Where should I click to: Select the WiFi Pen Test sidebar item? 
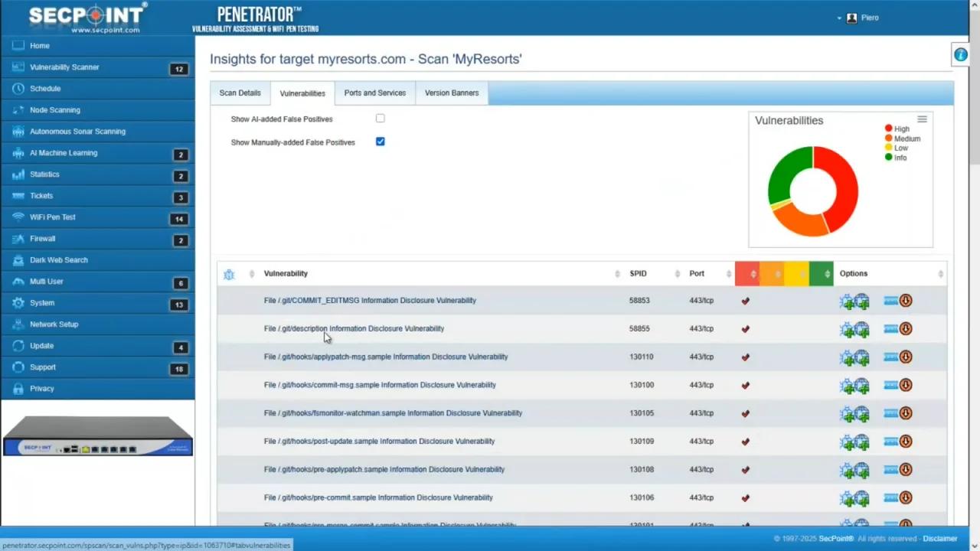point(52,217)
